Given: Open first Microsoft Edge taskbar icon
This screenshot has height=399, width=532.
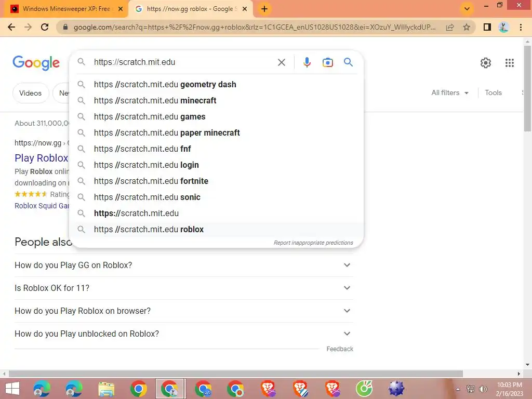Looking at the screenshot, I should (42, 389).
